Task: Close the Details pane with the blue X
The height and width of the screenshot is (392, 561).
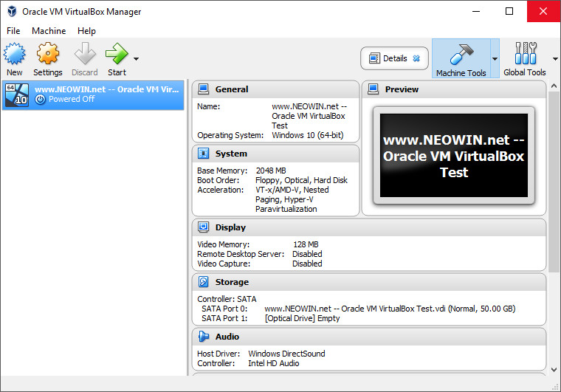Action: tap(416, 58)
